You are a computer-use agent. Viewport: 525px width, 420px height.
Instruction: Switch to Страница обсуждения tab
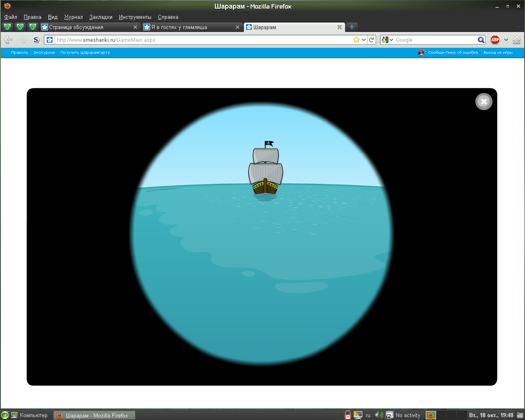coord(90,27)
